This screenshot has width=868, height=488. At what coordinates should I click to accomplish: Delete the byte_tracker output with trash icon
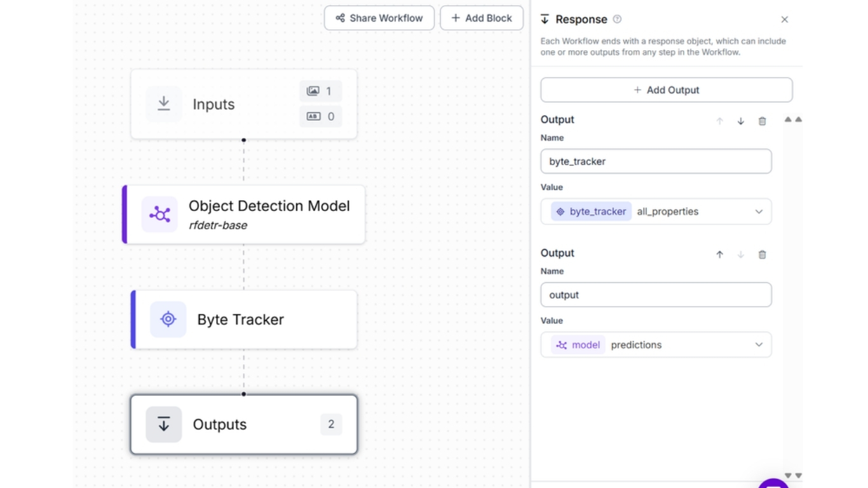(x=762, y=121)
